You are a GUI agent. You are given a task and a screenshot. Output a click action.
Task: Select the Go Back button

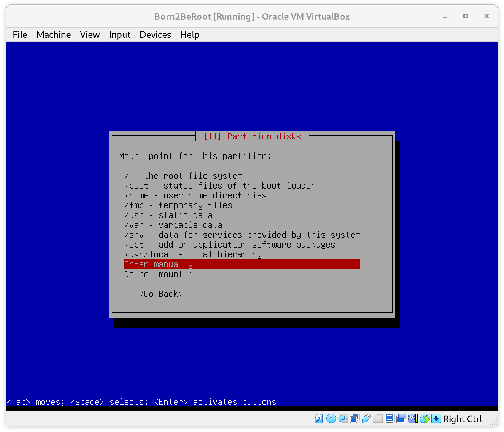pos(161,294)
